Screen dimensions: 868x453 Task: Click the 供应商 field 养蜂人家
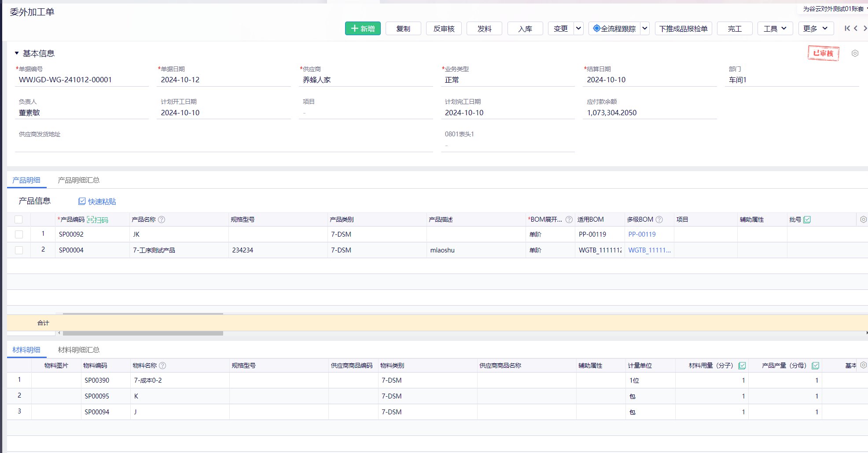tap(366, 80)
